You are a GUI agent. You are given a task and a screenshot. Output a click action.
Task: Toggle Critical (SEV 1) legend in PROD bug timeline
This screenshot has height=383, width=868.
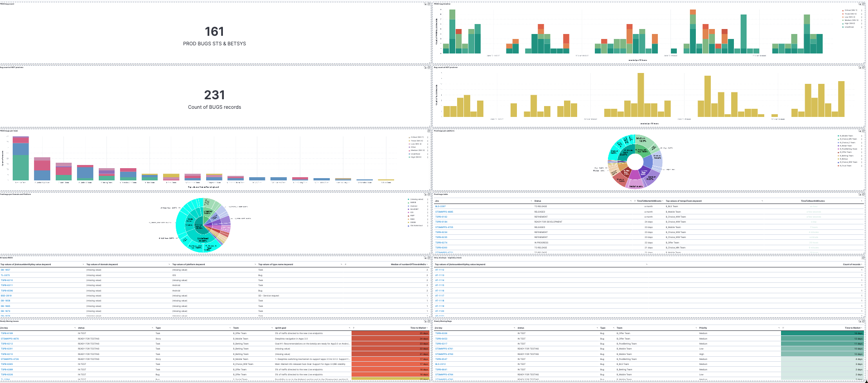tap(850, 10)
